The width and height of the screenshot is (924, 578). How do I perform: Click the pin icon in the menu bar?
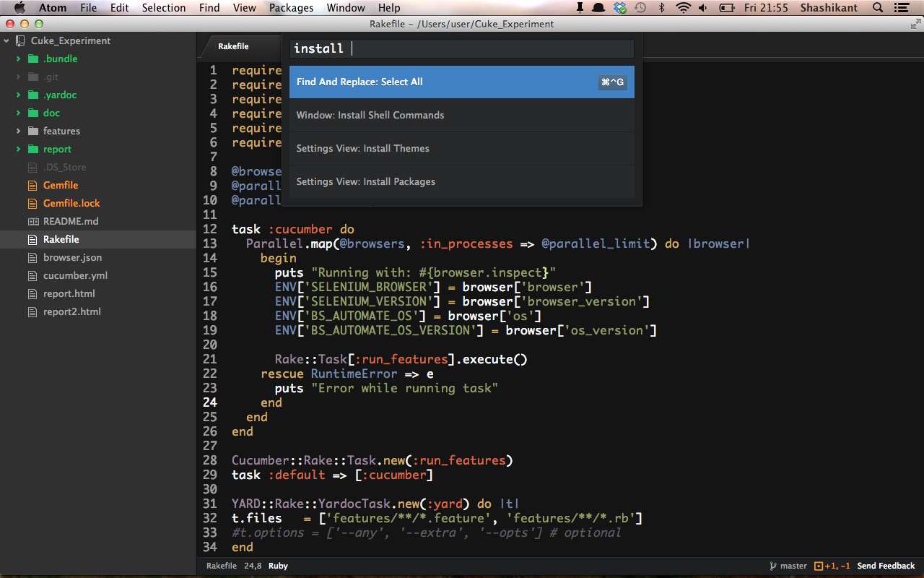pyautogui.click(x=579, y=8)
